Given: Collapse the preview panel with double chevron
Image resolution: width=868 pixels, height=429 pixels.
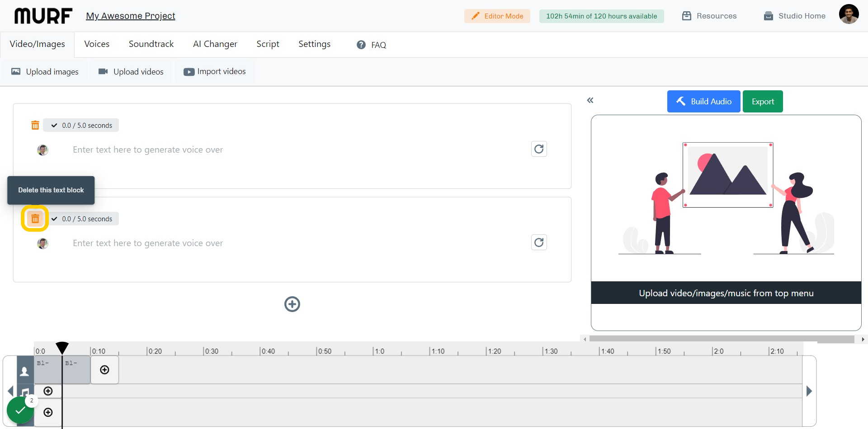Looking at the screenshot, I should [590, 100].
